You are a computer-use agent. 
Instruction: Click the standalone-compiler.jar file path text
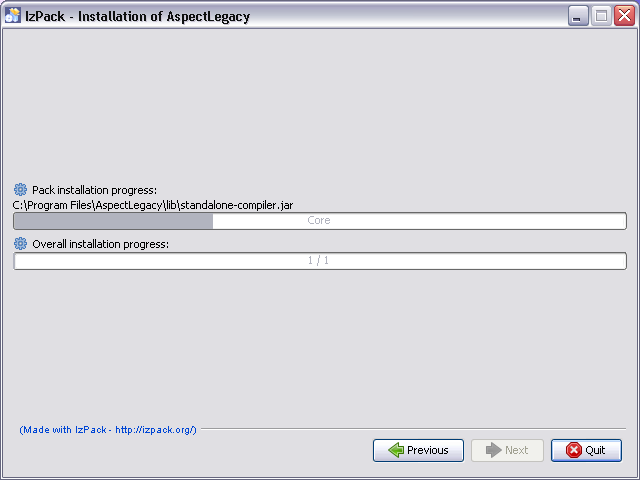pos(153,205)
